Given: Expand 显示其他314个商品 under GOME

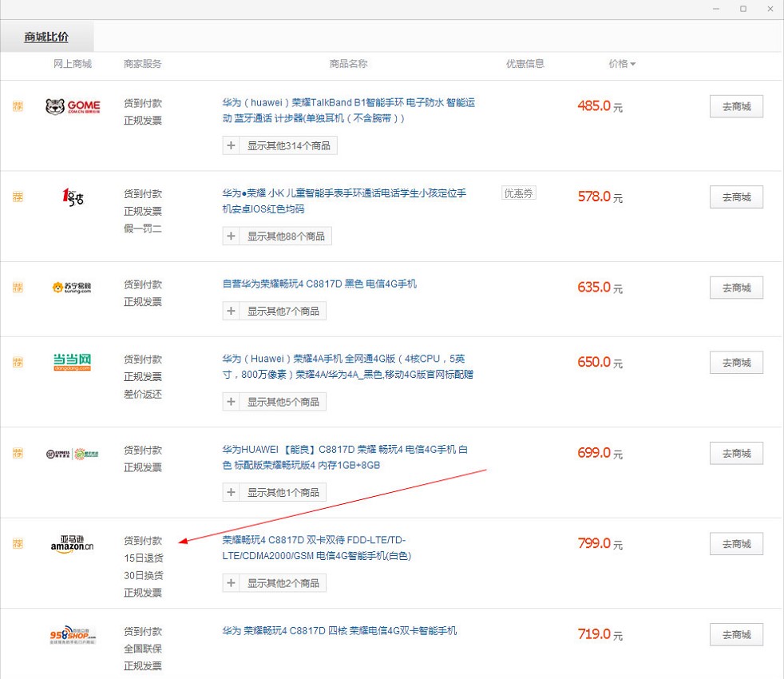Looking at the screenshot, I should coord(279,145).
